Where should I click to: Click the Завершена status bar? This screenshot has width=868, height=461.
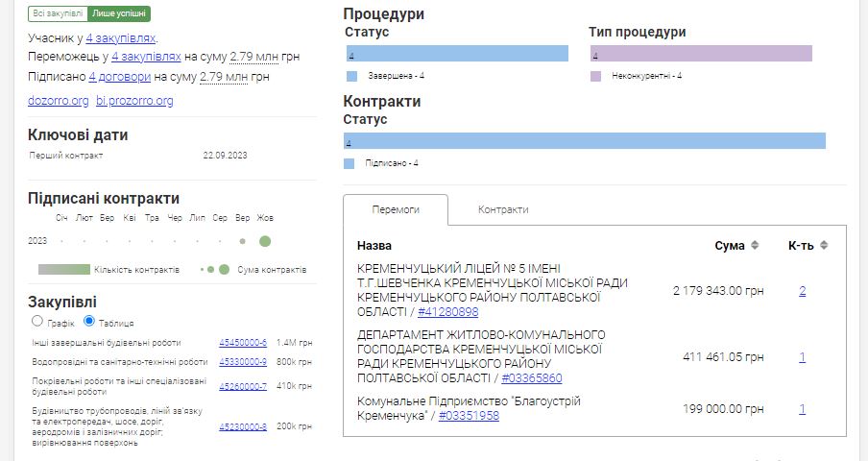(457, 54)
